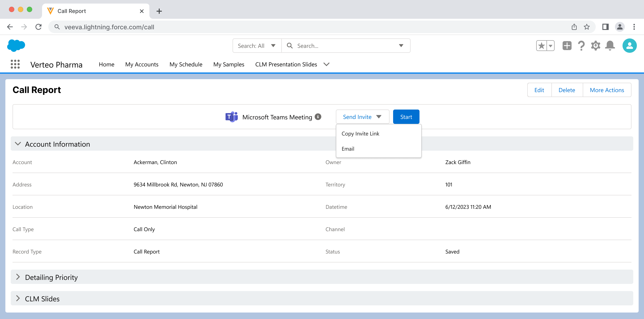Click the Microsoft Teams Meeting info icon
Screen dimensions: 644x319
click(318, 117)
